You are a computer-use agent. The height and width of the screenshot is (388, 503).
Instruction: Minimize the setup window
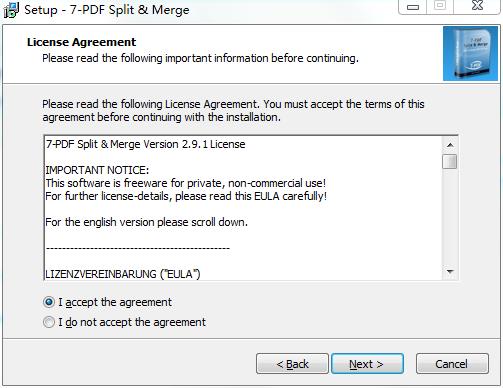point(413,7)
